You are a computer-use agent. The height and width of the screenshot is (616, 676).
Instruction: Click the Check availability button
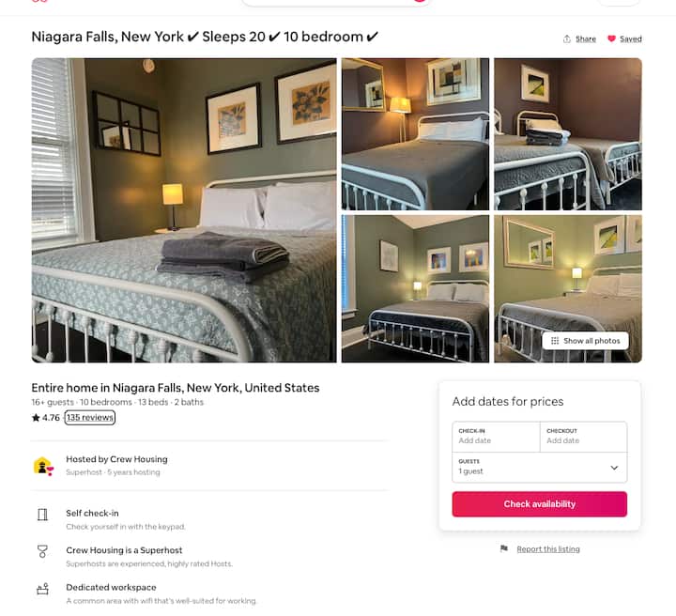539,504
